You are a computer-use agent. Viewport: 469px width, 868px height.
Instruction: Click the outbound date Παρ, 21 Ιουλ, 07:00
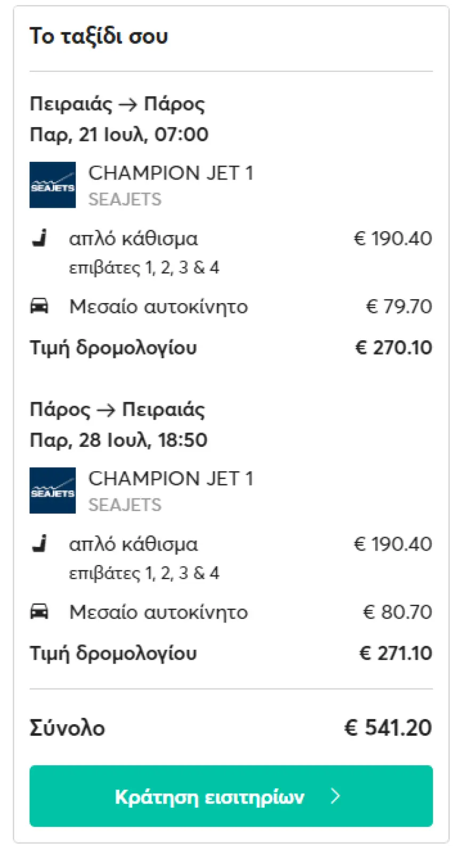click(119, 134)
